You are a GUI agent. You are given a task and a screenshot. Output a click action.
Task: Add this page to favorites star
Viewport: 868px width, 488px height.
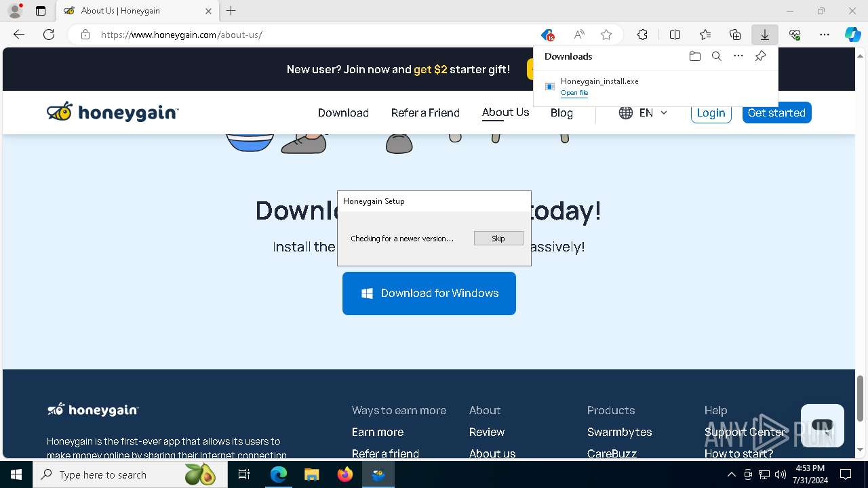[606, 35]
